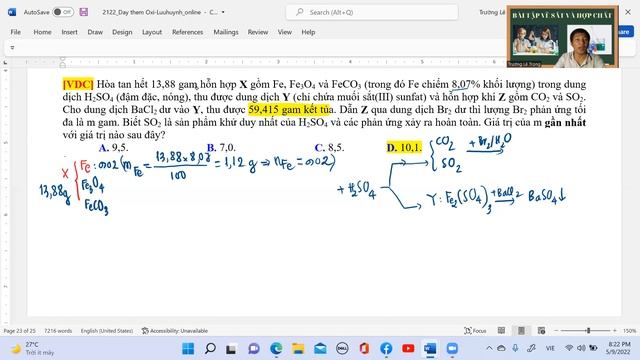Open the Design ribbon tab
This screenshot has width=640, height=360.
[x=122, y=32]
